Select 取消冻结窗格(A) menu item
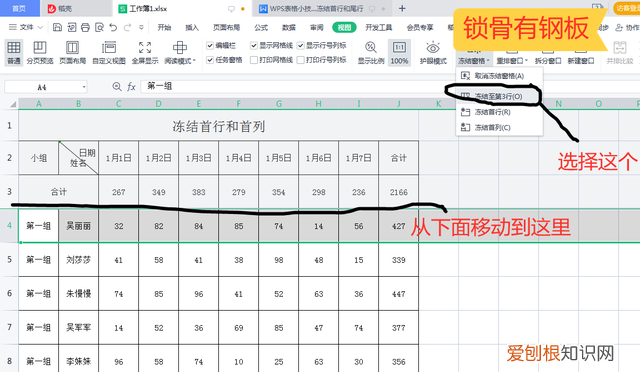Viewport: 640px width, 372px height. click(499, 76)
